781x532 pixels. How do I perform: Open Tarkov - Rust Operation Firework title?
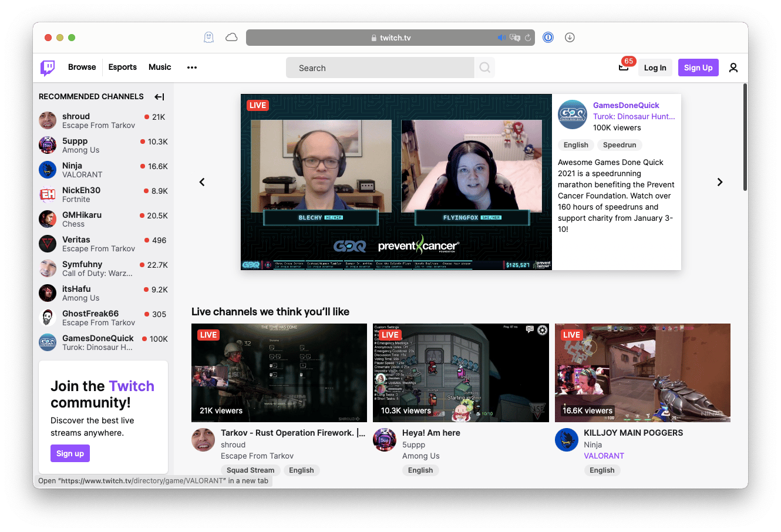293,433
